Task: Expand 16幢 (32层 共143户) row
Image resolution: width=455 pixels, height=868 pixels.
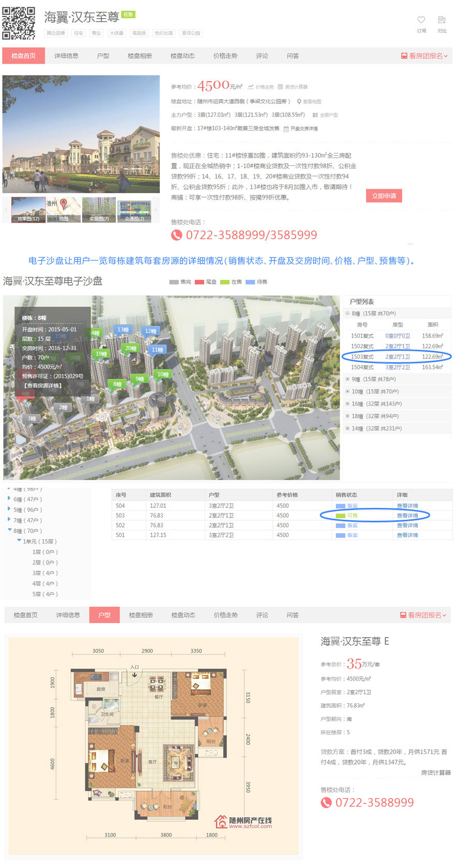Action: coord(347,404)
